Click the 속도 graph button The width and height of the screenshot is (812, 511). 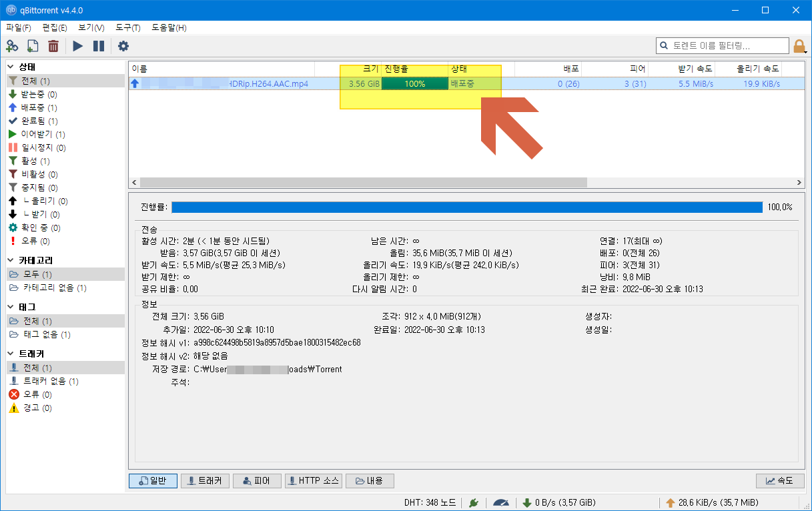[x=780, y=481]
